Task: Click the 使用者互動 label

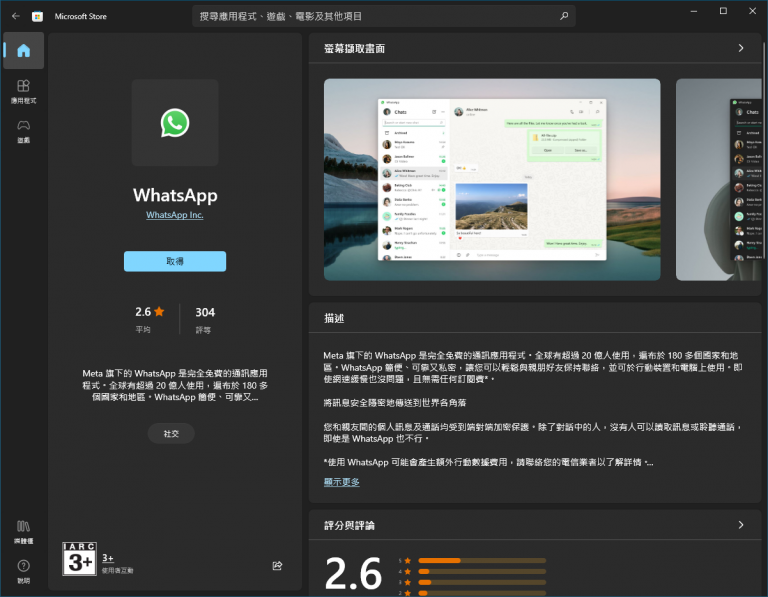Action: pos(118,571)
